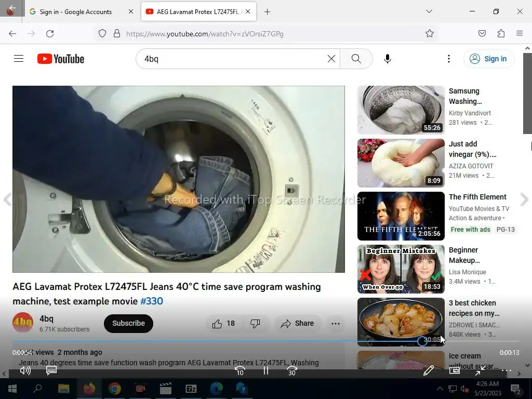
Task: Open the #330 hashtag link
Action: [152, 301]
